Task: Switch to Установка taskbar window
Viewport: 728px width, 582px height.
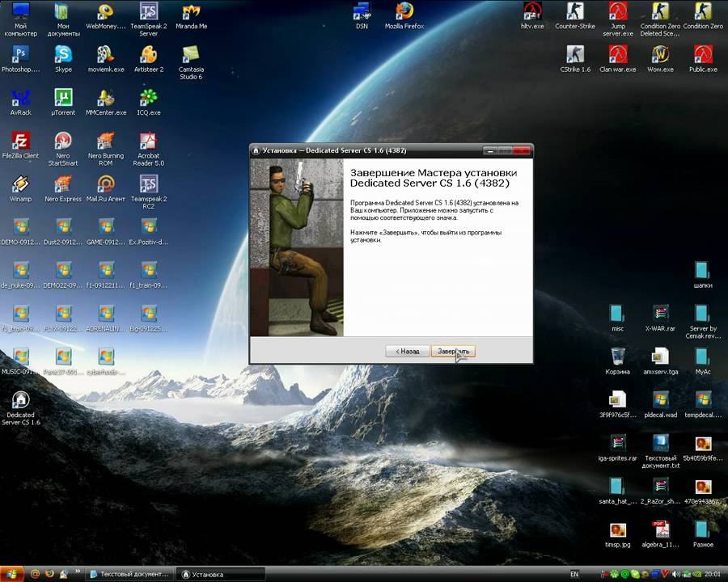Action: point(221,574)
